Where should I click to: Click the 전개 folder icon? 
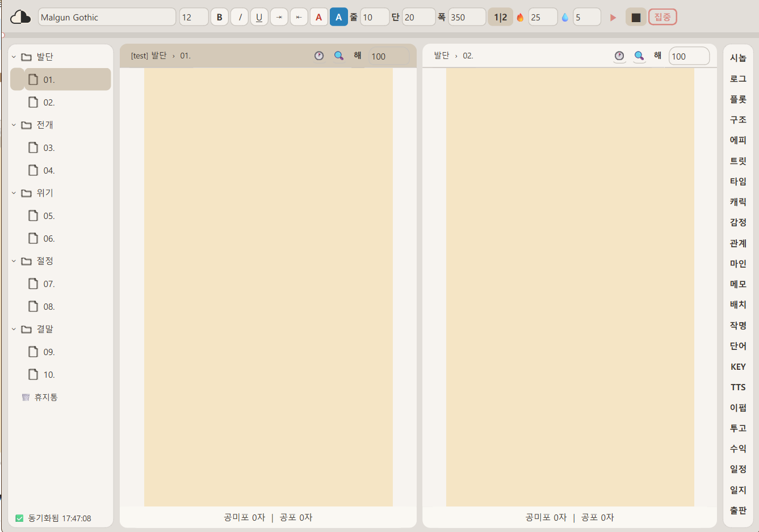coord(26,125)
